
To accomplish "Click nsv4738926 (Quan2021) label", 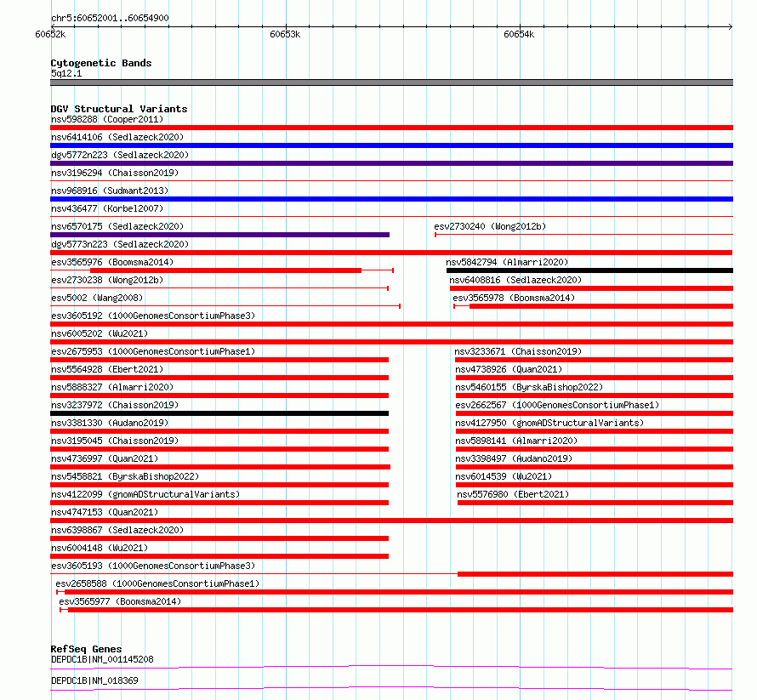I will coord(509,369).
